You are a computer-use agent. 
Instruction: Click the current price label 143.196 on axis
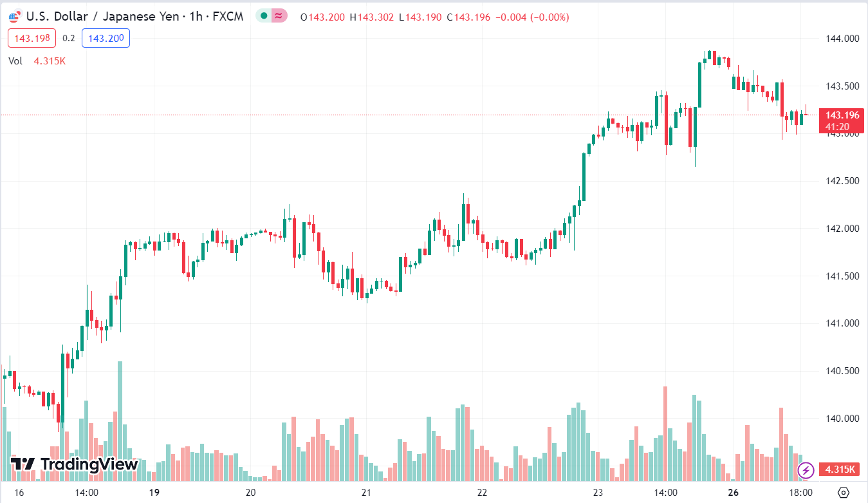(x=842, y=115)
